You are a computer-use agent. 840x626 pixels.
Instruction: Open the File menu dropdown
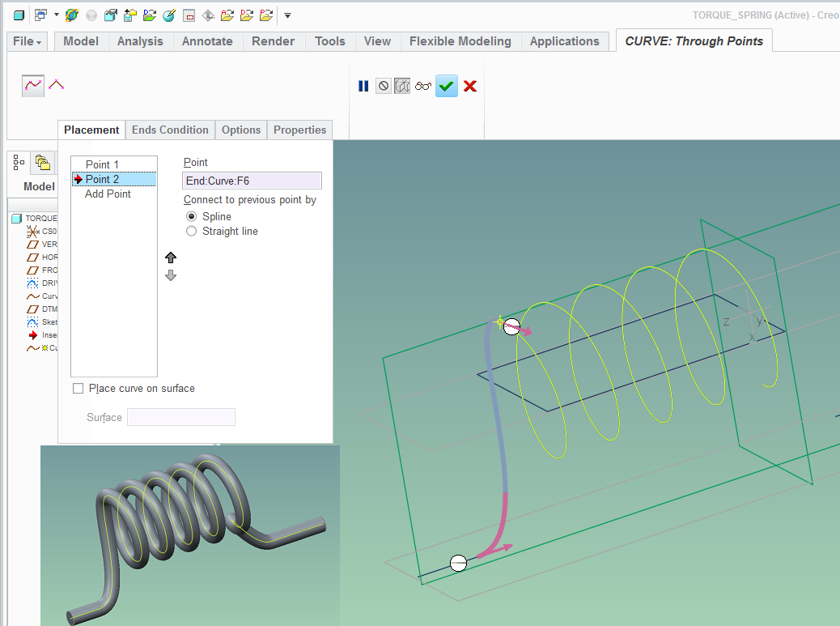click(27, 41)
